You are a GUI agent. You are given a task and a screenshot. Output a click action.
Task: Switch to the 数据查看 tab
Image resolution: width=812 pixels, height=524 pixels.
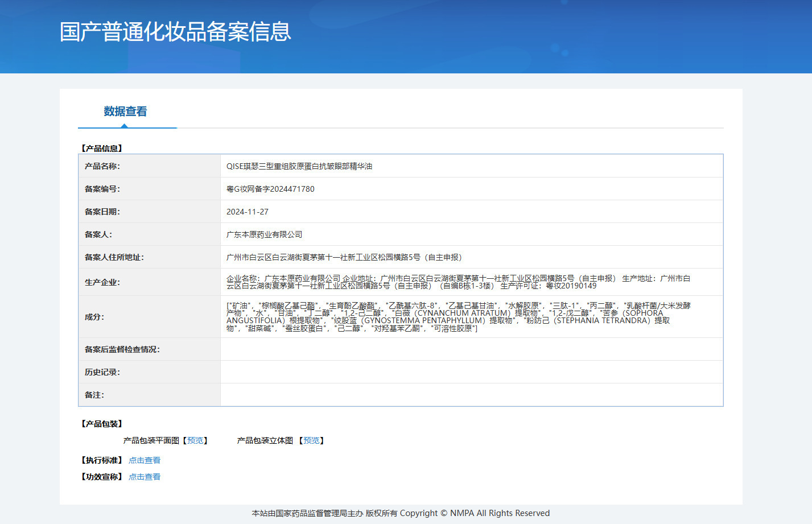point(125,112)
